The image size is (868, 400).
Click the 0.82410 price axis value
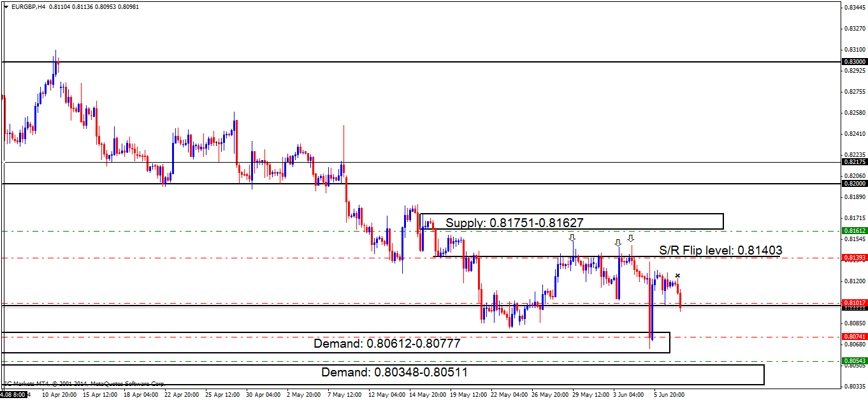pos(855,134)
